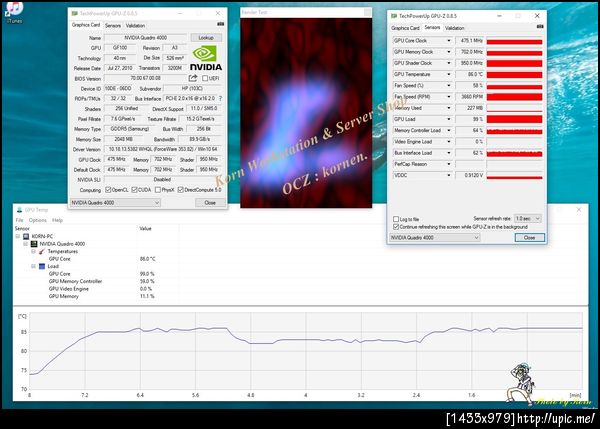Open the Video Engine Load sensor dropdown

[x=448, y=142]
